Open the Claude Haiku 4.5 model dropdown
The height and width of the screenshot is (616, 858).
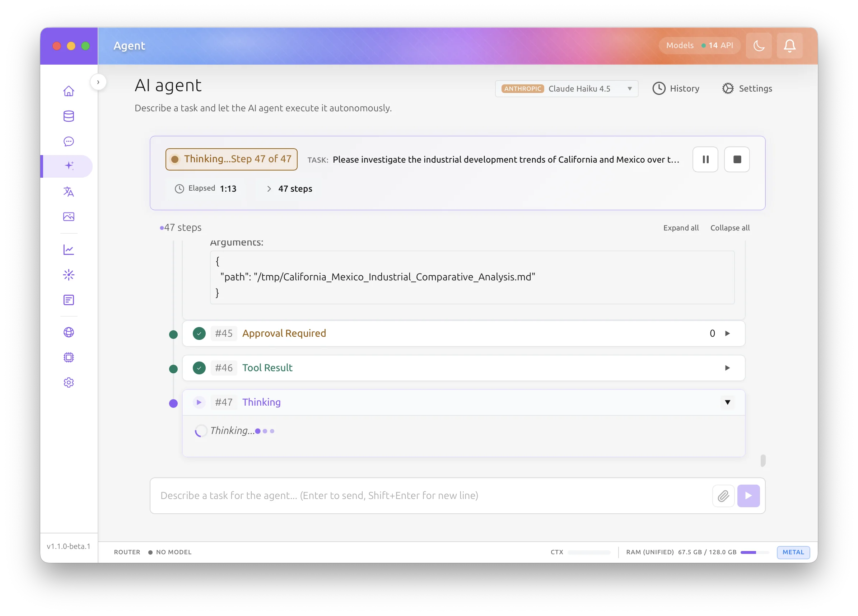pos(566,89)
